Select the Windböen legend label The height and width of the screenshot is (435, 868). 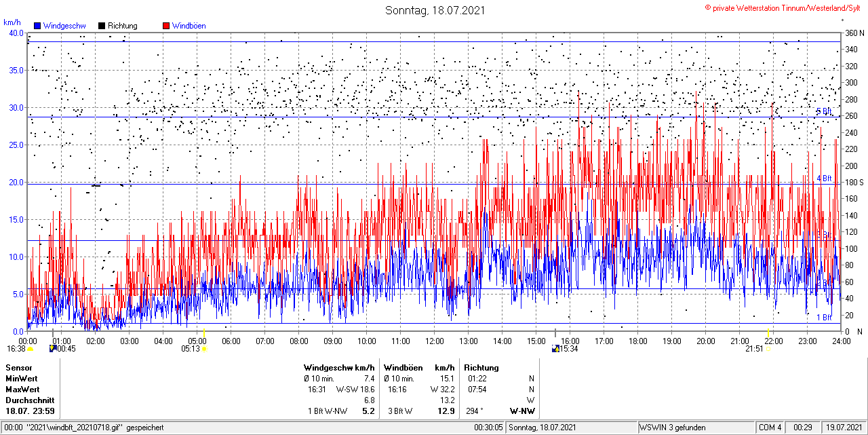(x=189, y=26)
